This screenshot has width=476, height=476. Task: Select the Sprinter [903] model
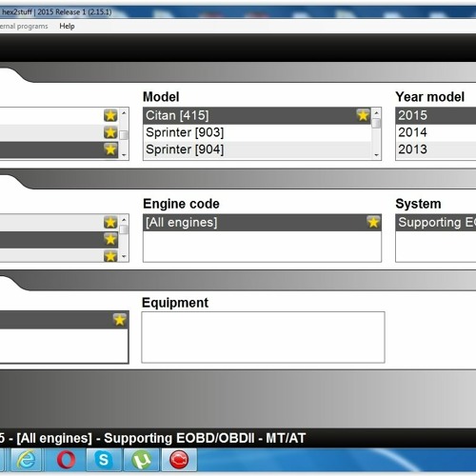tap(257, 132)
